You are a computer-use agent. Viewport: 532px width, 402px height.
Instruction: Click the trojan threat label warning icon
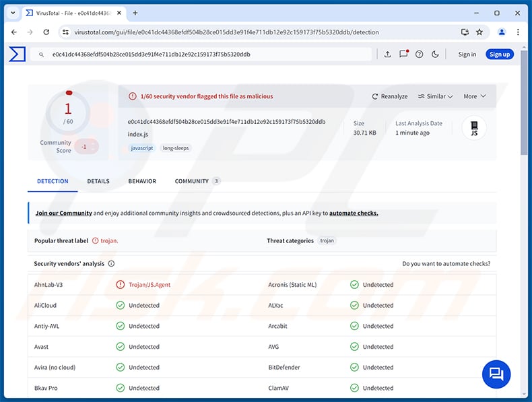tap(96, 240)
